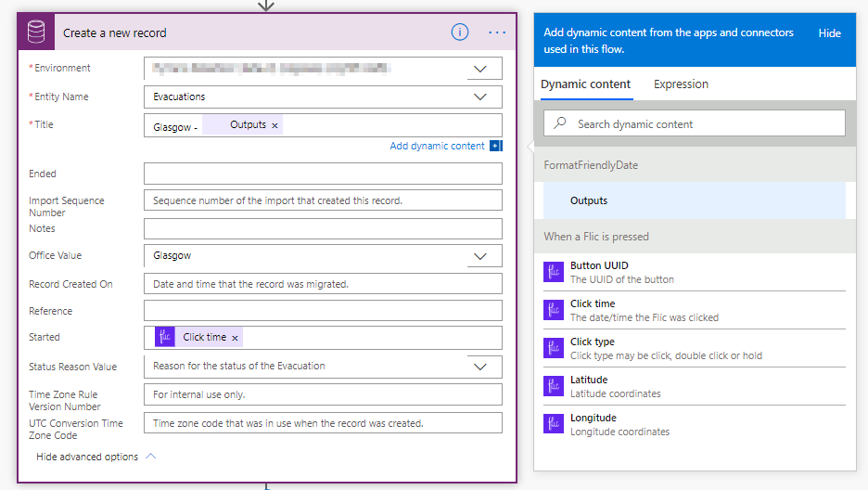Remove the Click time token from Started
This screenshot has width=868, height=490.
pos(235,338)
